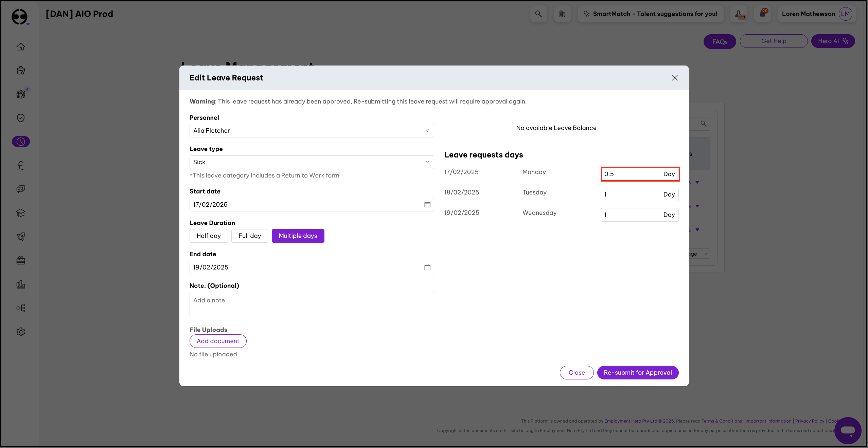
Task: Open the bar chart reports sidebar icon
Action: click(x=21, y=284)
